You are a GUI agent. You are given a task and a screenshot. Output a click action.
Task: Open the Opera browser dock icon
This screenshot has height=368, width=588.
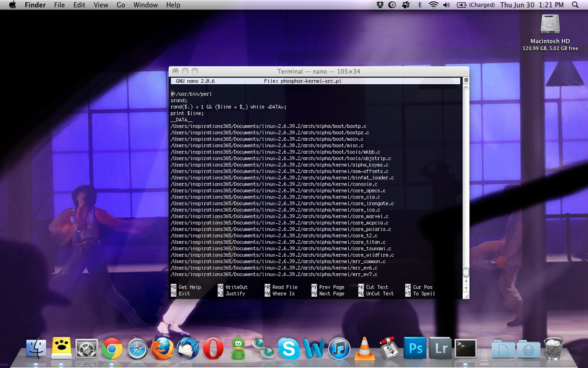point(213,349)
